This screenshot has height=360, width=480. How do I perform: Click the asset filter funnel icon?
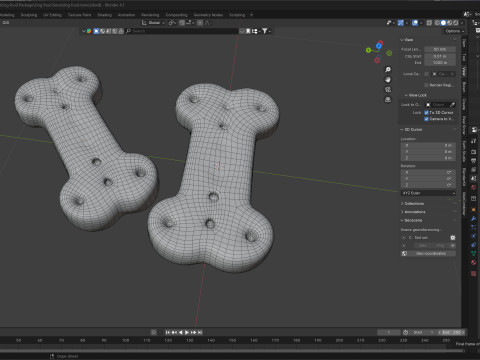[x=264, y=31]
